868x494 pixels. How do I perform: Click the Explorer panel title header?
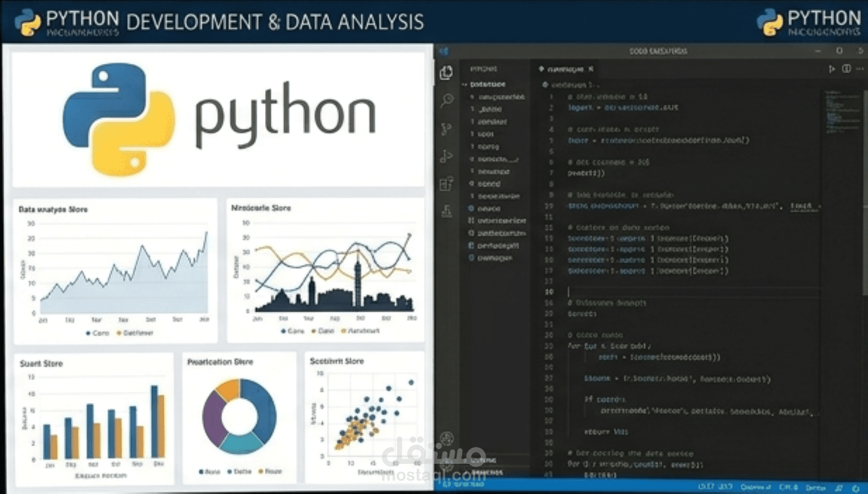(484, 68)
